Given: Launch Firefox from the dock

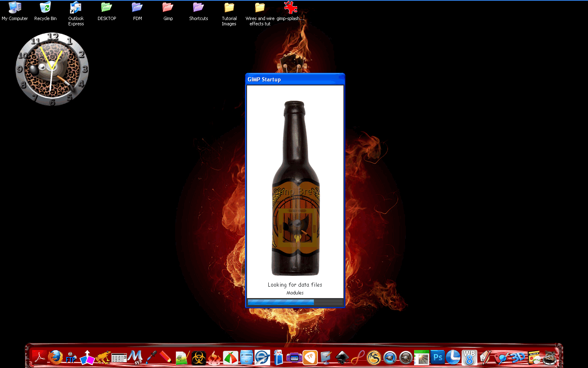Looking at the screenshot, I should [56, 357].
